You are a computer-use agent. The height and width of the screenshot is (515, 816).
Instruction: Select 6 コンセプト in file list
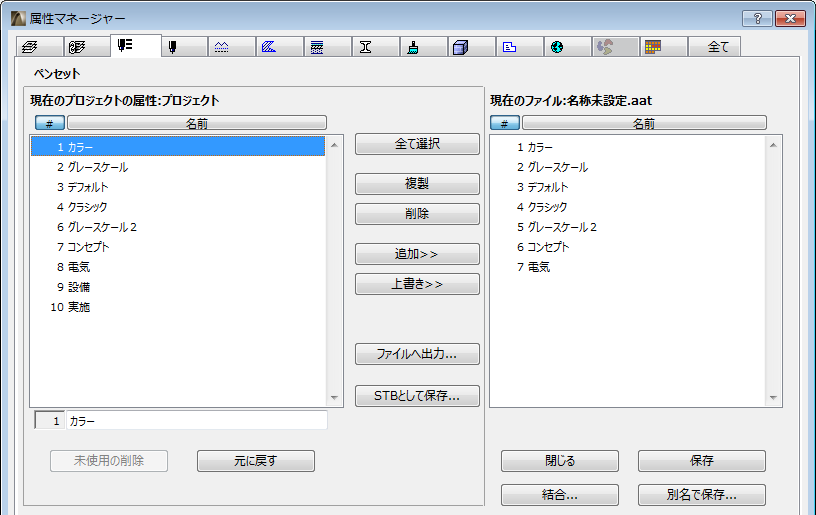[x=628, y=247]
